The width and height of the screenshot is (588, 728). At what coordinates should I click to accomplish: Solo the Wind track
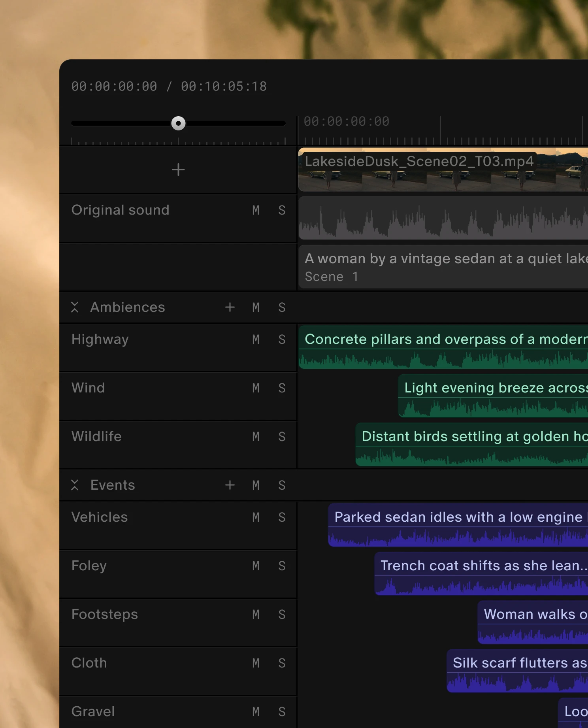(282, 388)
